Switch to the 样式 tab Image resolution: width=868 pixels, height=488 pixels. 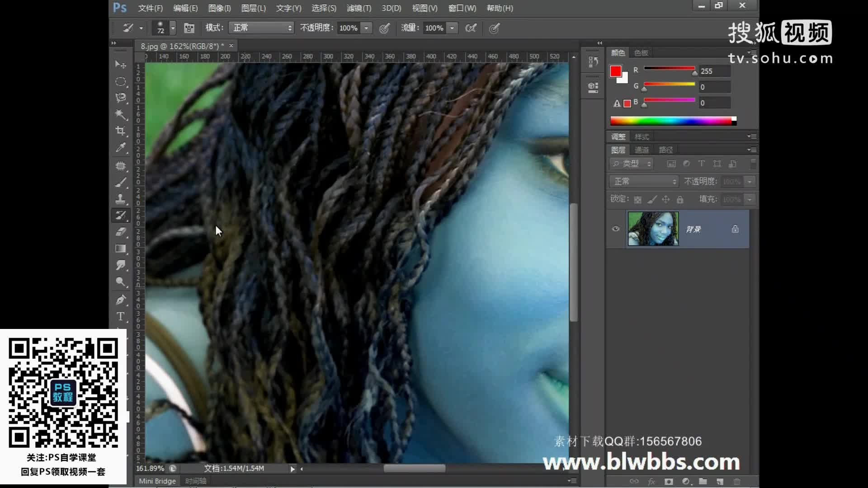642,136
